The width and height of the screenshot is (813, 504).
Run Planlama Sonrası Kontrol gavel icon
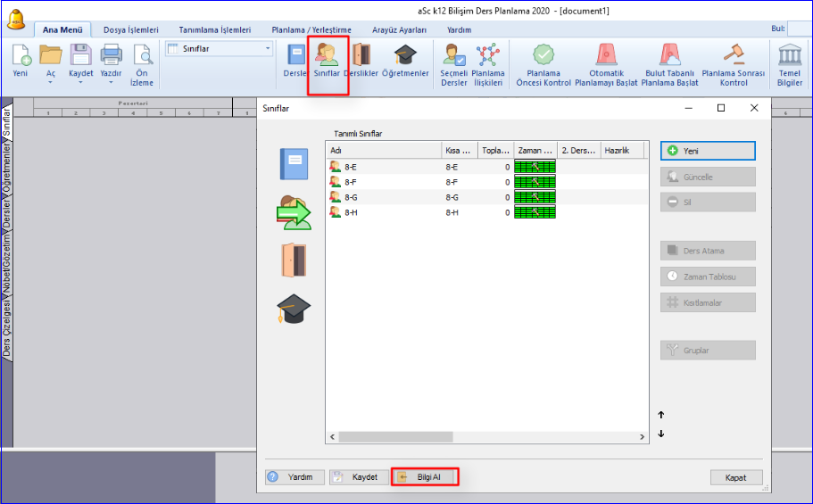(734, 54)
